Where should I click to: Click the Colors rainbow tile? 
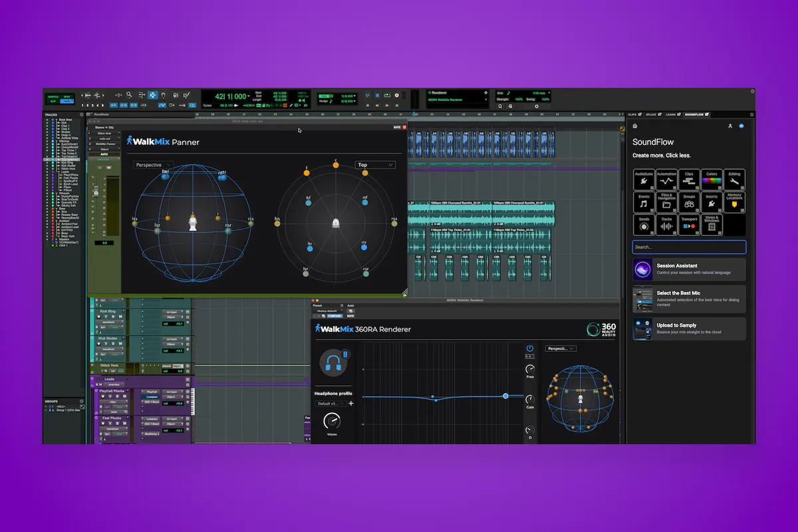[x=712, y=180]
